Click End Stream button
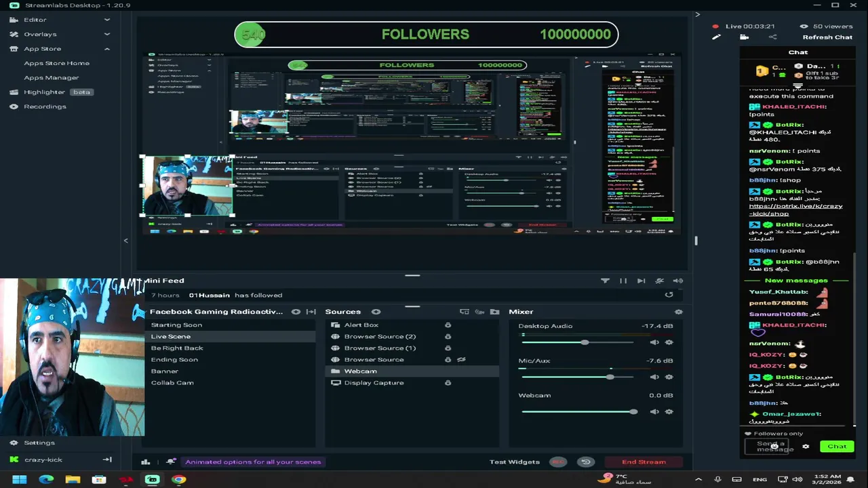This screenshot has width=868, height=488. click(x=644, y=462)
